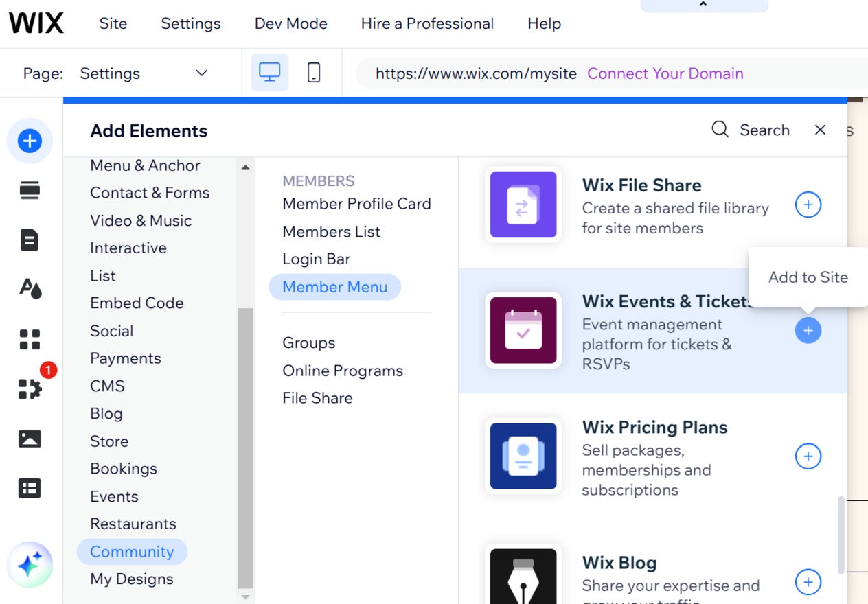The width and height of the screenshot is (868, 604).
Task: Choose Online Programs subcategory
Action: (343, 371)
